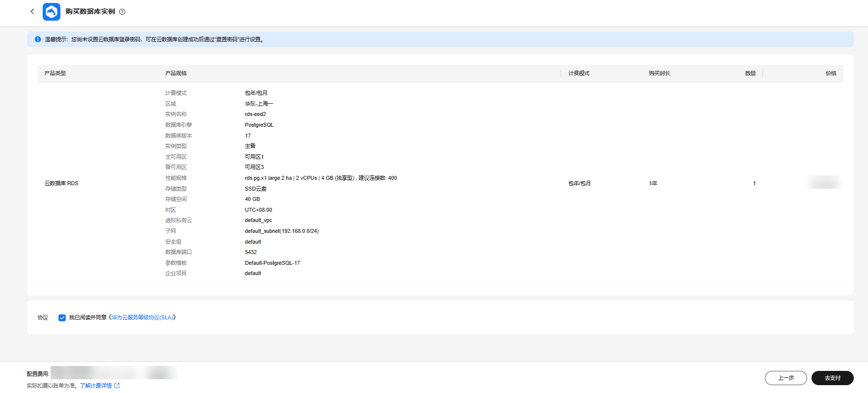Click the 购买时长 column header
Viewport: 868px width, 393px height.
659,73
